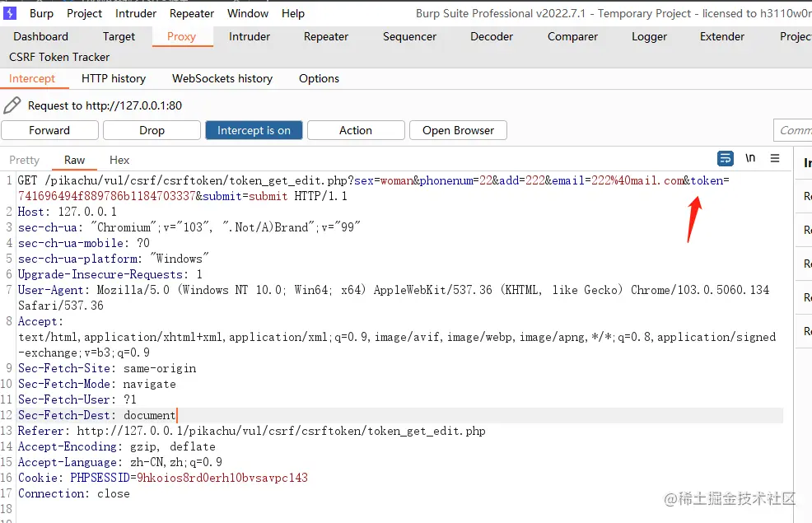Click the Referer header line
The height and width of the screenshot is (523, 812).
click(252, 431)
